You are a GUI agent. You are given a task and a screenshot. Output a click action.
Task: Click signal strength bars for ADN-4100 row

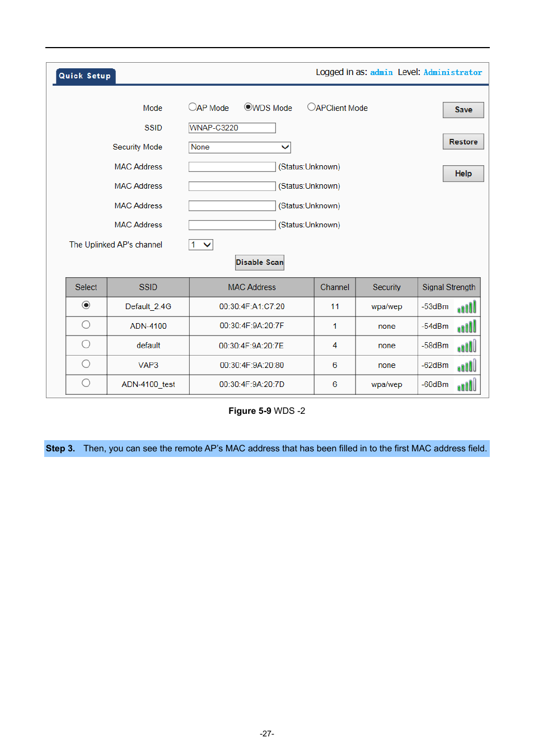pos(467,326)
